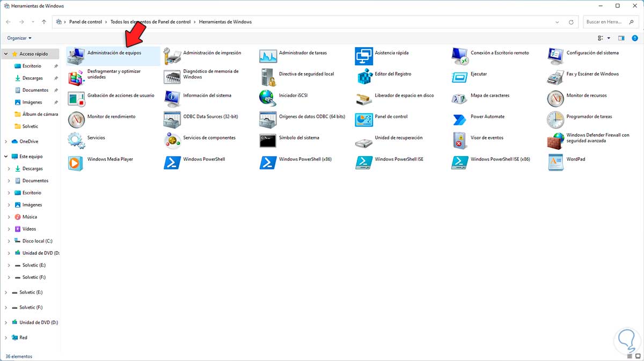
Task: Refresh the Herramientas de Windows folder
Action: [x=572, y=22]
